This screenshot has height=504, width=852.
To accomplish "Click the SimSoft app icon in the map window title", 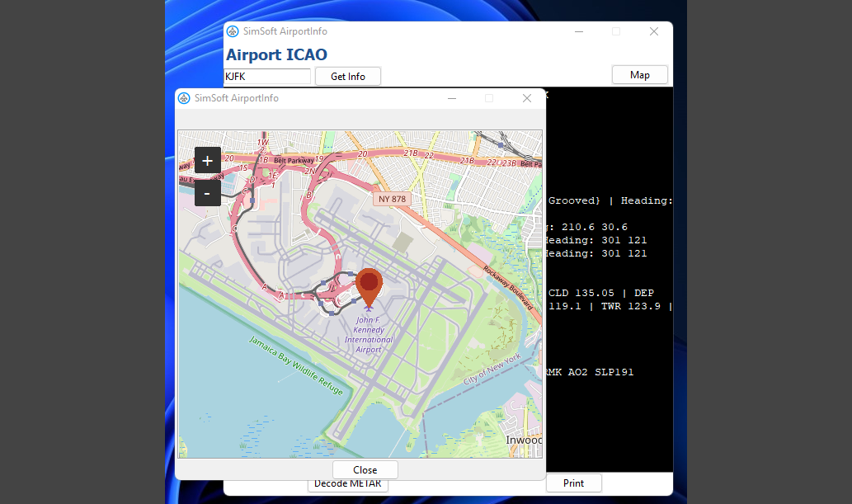I will (x=184, y=98).
